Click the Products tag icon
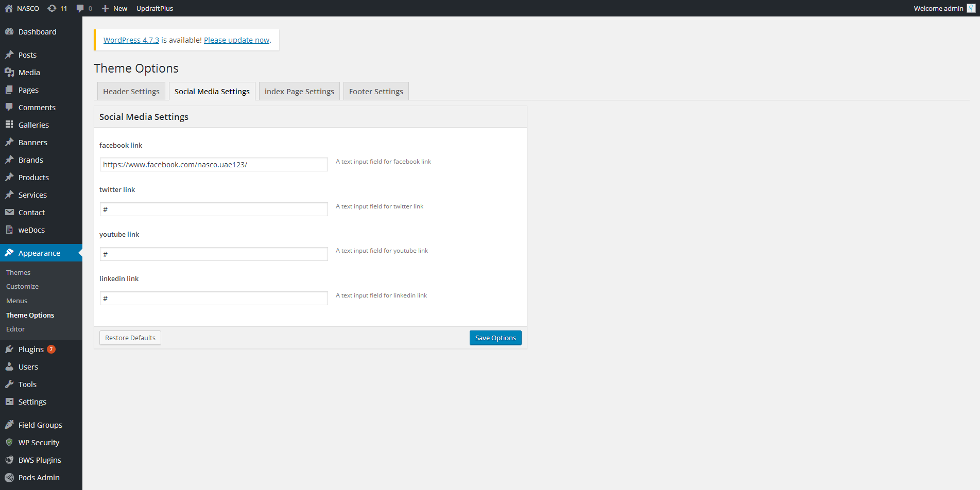 point(11,177)
